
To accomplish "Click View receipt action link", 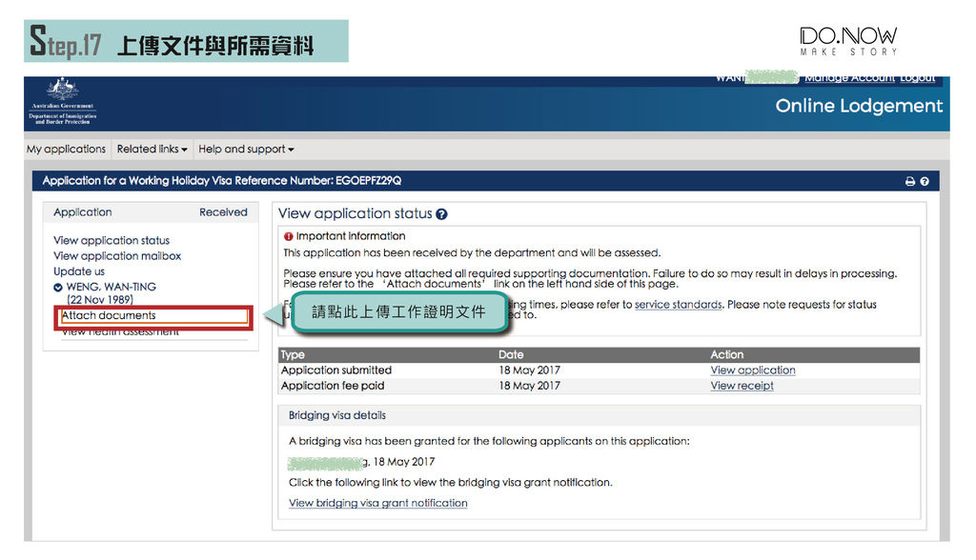I will coord(742,386).
